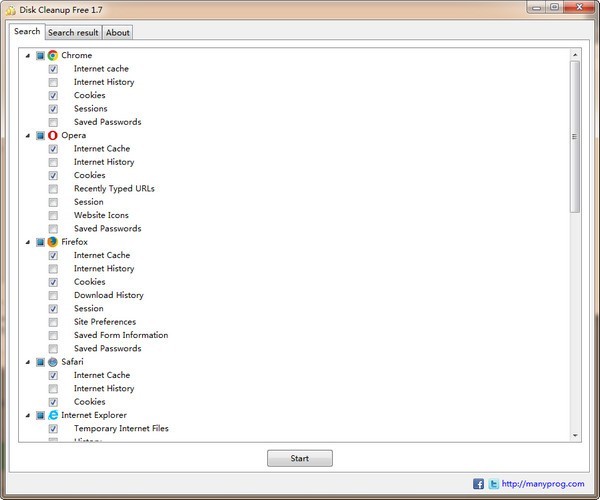Uncheck Opera Cookies
The image size is (600, 500).
[x=53, y=176]
